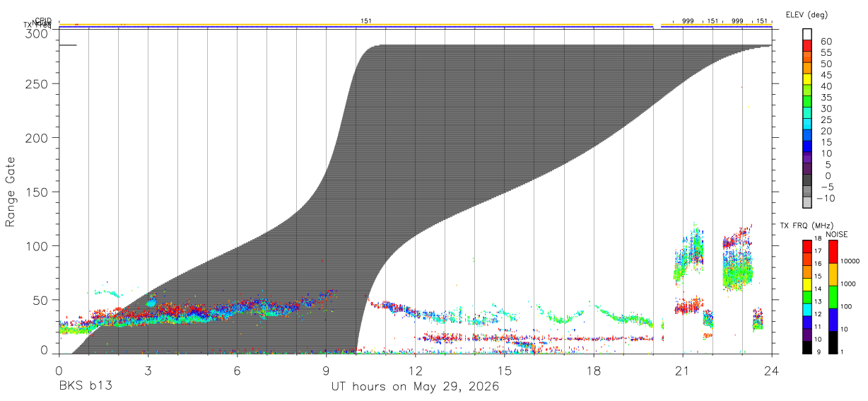Click the 3 tick on the UT hours axis
868x401 pixels.
(x=148, y=370)
